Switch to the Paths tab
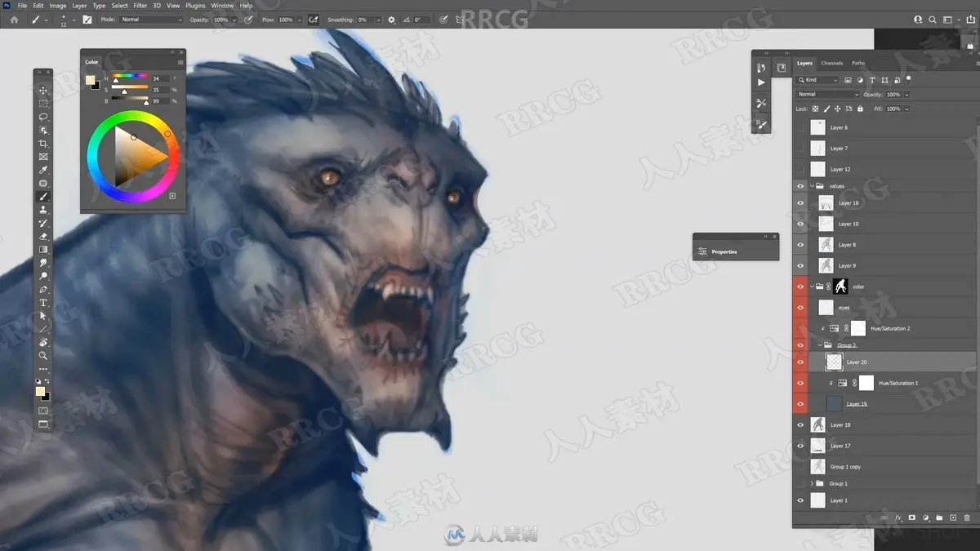980x551 pixels. point(858,63)
